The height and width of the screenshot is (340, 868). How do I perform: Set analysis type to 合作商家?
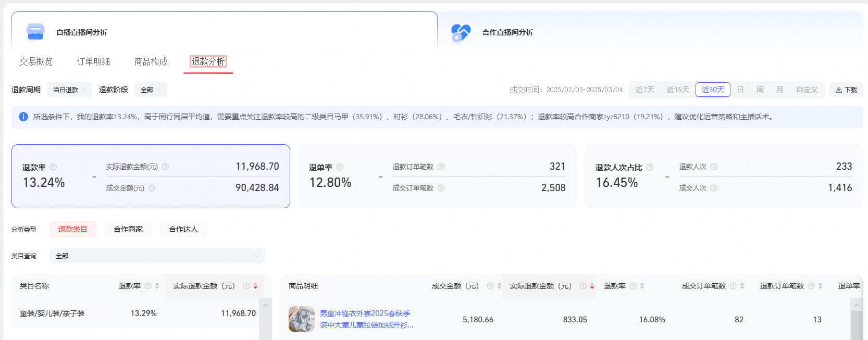tap(128, 229)
